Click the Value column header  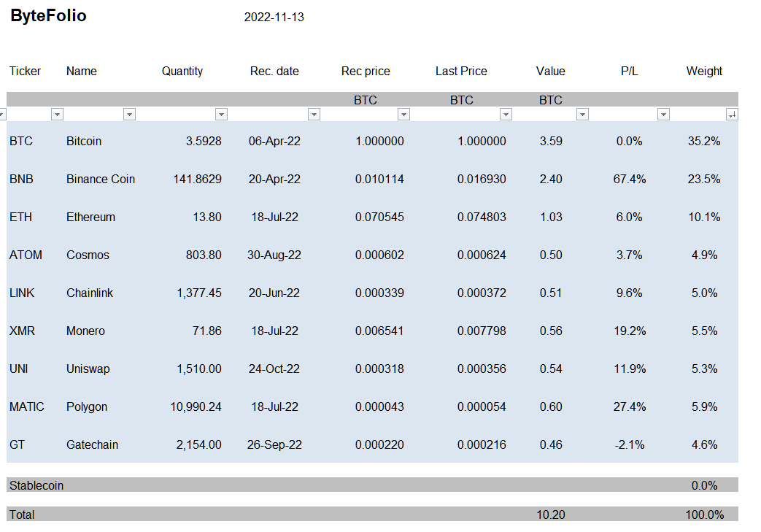click(551, 71)
